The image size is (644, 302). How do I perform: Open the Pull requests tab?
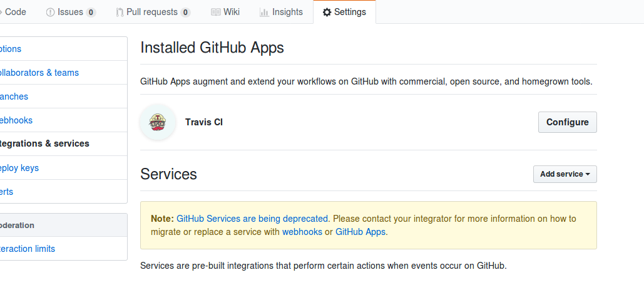(x=153, y=12)
